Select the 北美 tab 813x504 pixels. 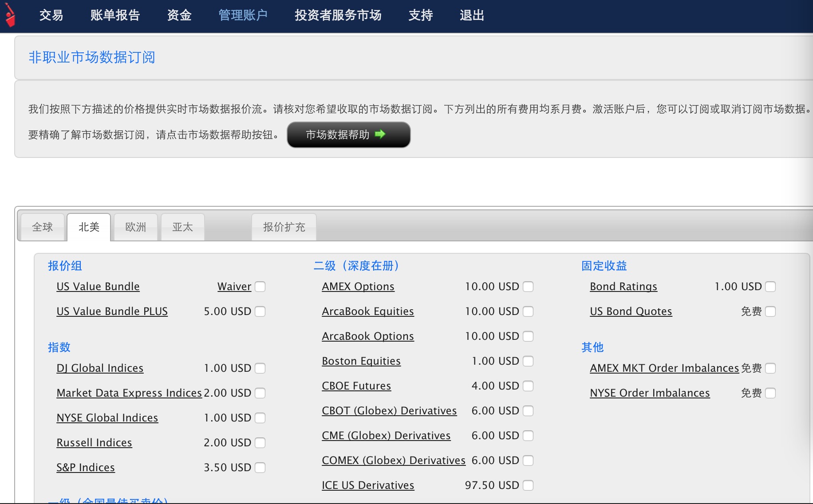coord(89,227)
